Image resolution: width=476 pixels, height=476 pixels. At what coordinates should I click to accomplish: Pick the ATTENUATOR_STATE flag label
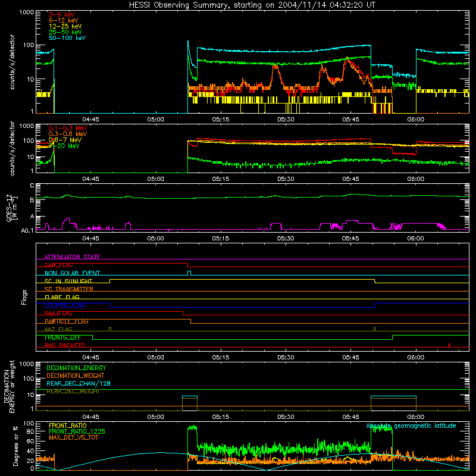(72, 257)
